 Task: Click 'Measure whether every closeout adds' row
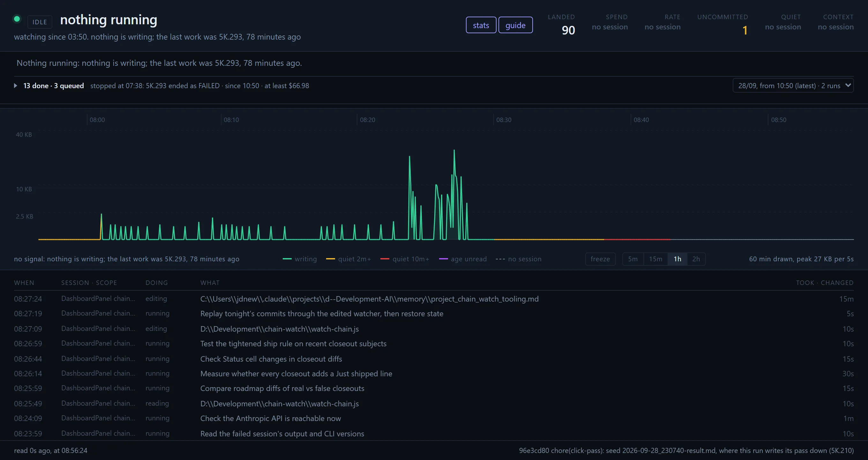[434, 374]
